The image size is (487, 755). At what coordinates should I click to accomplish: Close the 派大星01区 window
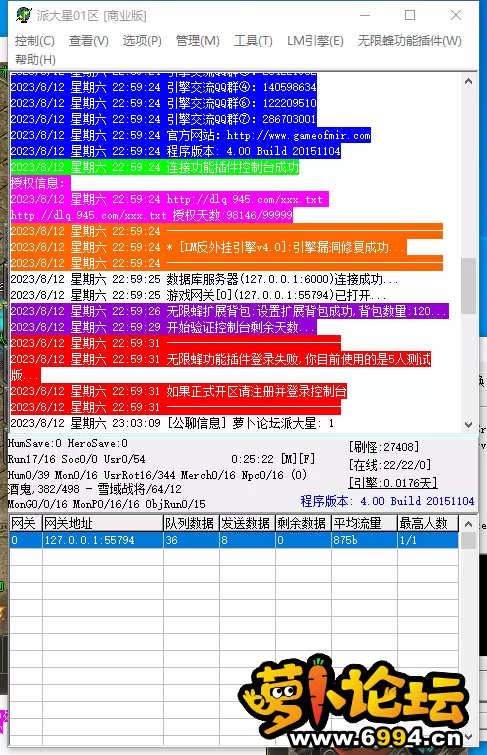click(x=456, y=15)
